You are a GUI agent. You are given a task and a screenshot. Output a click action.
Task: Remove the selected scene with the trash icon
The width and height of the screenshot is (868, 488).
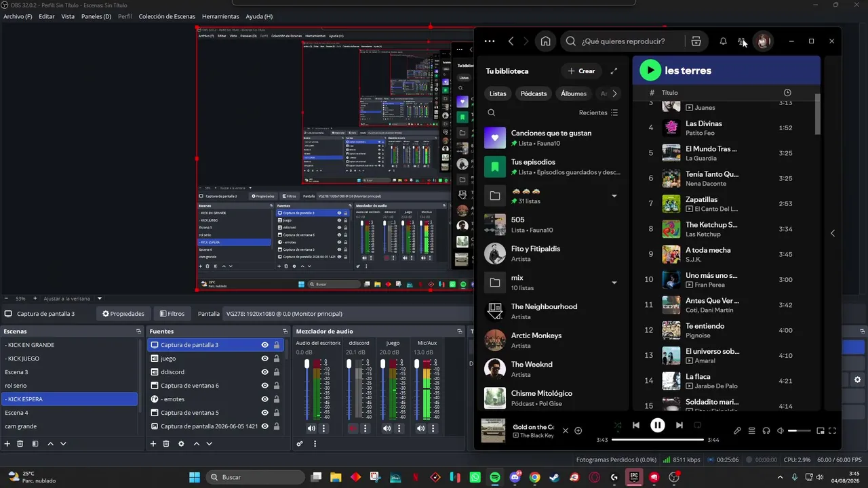tap(20, 444)
